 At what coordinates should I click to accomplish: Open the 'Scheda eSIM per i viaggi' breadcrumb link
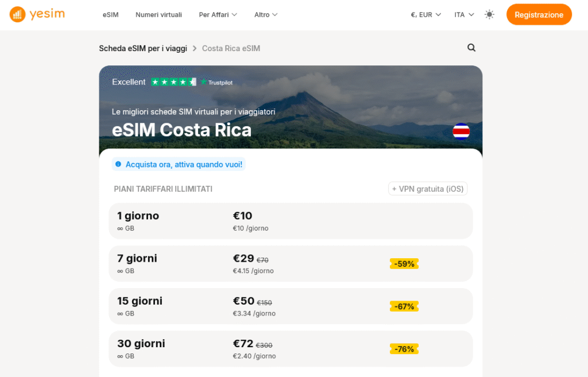pos(142,48)
